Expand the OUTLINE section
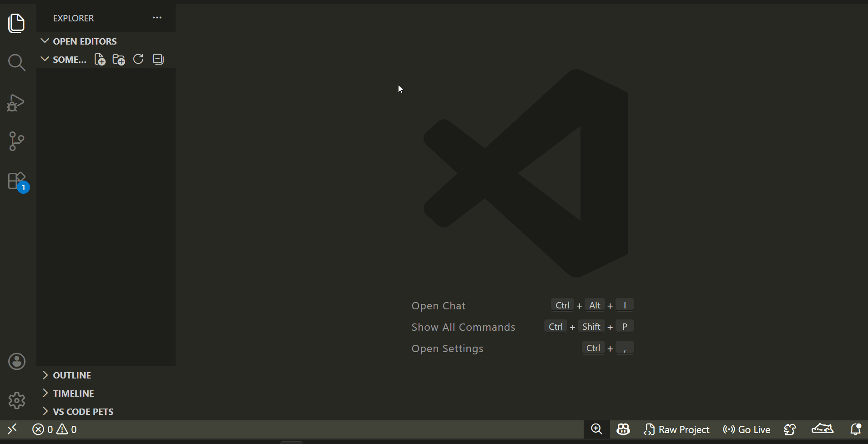The height and width of the screenshot is (444, 868). (106, 375)
